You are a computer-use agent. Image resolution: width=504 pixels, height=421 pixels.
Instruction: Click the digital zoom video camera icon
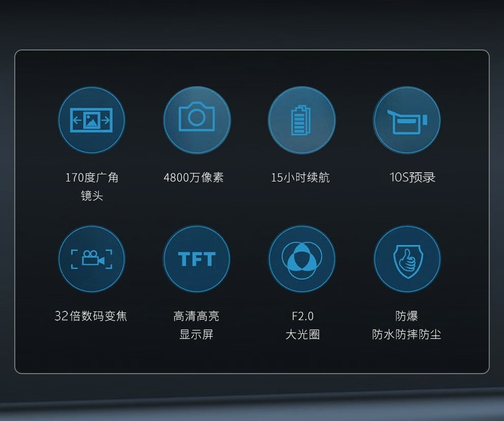pos(92,259)
